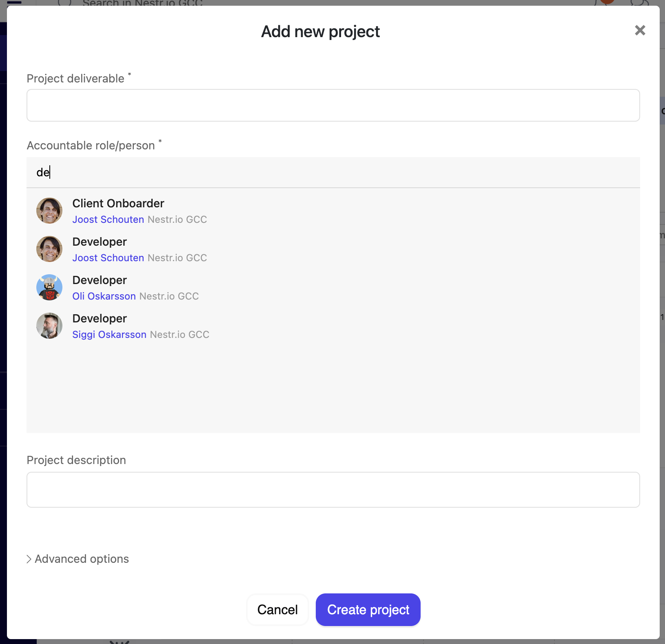Click Joost Schouten's avatar beside Client Onboarder
Viewport: 665px width, 644px height.
[x=49, y=211]
